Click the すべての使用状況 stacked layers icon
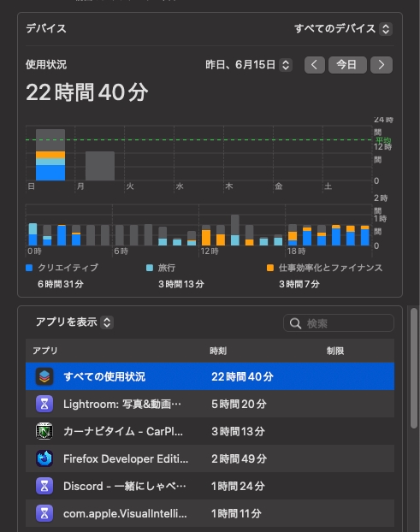The image size is (420, 532). (44, 376)
